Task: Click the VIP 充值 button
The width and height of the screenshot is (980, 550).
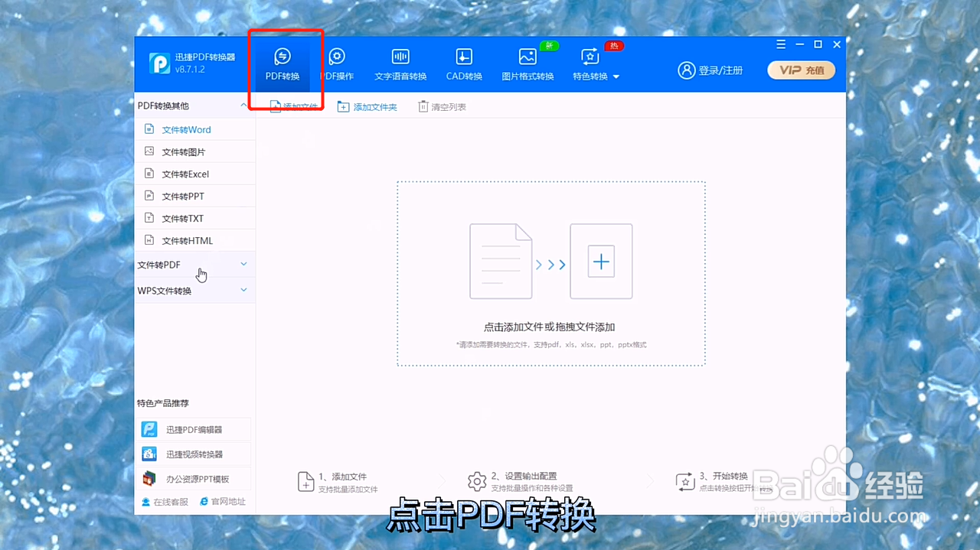Action: pos(802,70)
